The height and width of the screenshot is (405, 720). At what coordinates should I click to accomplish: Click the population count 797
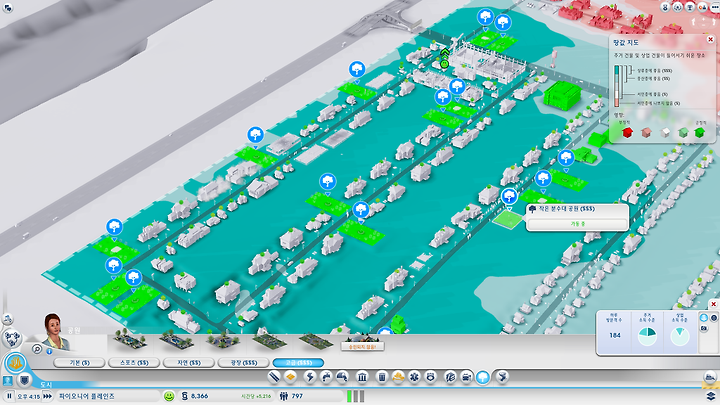point(297,396)
